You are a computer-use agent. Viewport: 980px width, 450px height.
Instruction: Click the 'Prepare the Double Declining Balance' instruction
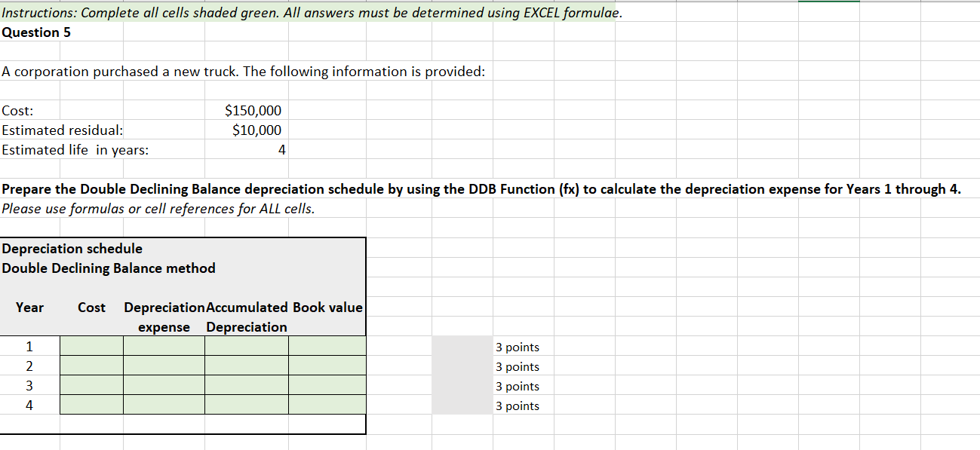point(481,189)
